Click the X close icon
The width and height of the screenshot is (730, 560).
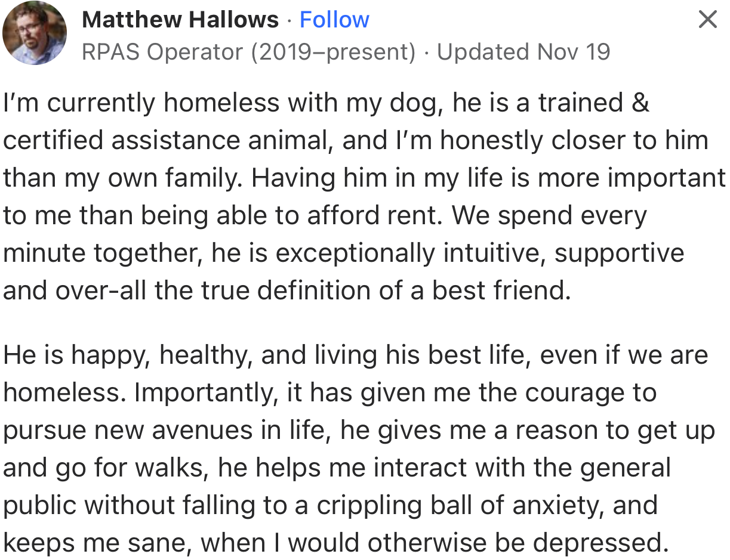707,19
